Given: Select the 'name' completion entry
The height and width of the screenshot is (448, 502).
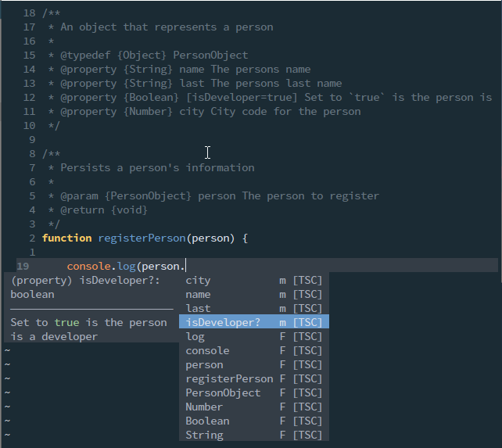Looking at the screenshot, I should click(254, 294).
